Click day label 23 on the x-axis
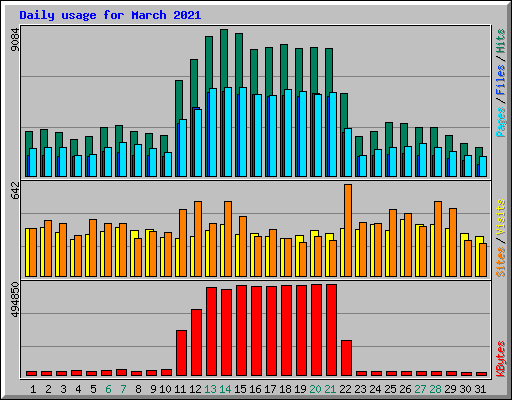 tap(360, 389)
